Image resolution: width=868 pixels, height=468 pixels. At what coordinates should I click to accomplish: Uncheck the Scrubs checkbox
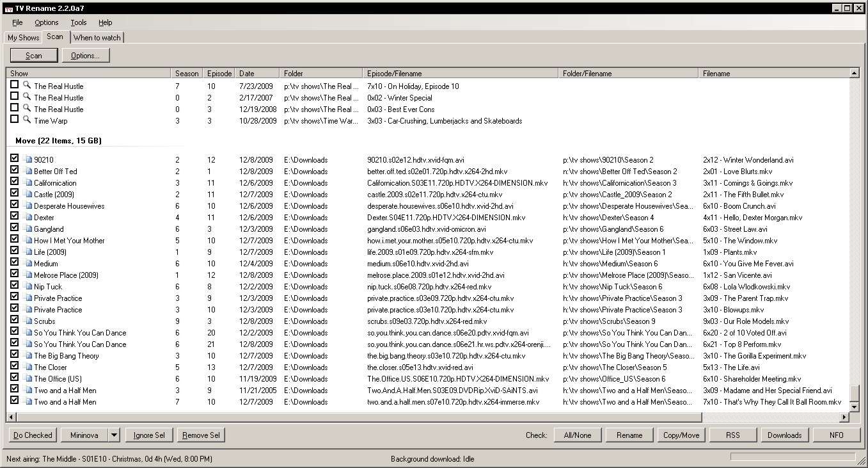coord(15,320)
